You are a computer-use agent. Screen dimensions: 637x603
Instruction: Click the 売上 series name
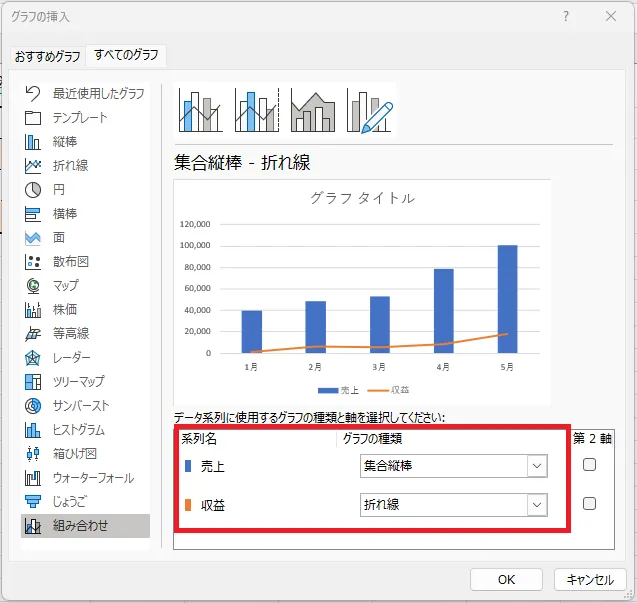tap(212, 466)
